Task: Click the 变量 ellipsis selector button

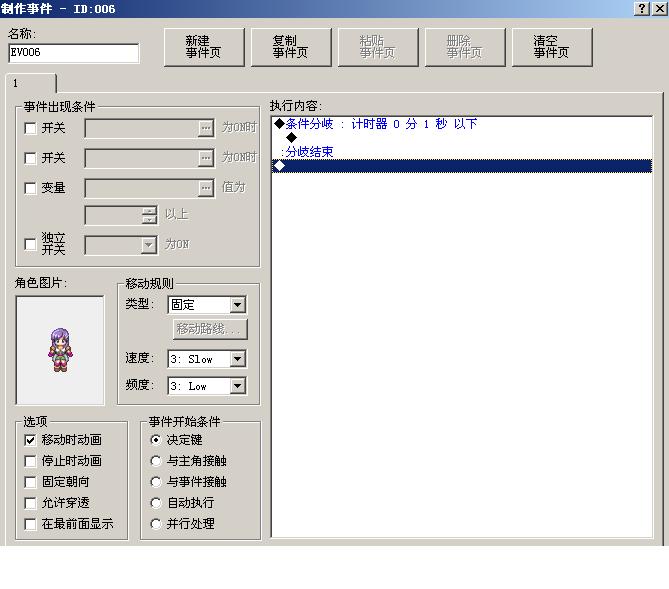Action: [x=206, y=188]
